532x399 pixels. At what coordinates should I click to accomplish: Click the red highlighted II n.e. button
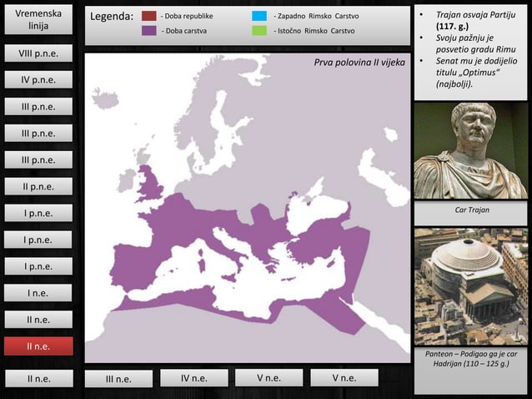(x=38, y=346)
